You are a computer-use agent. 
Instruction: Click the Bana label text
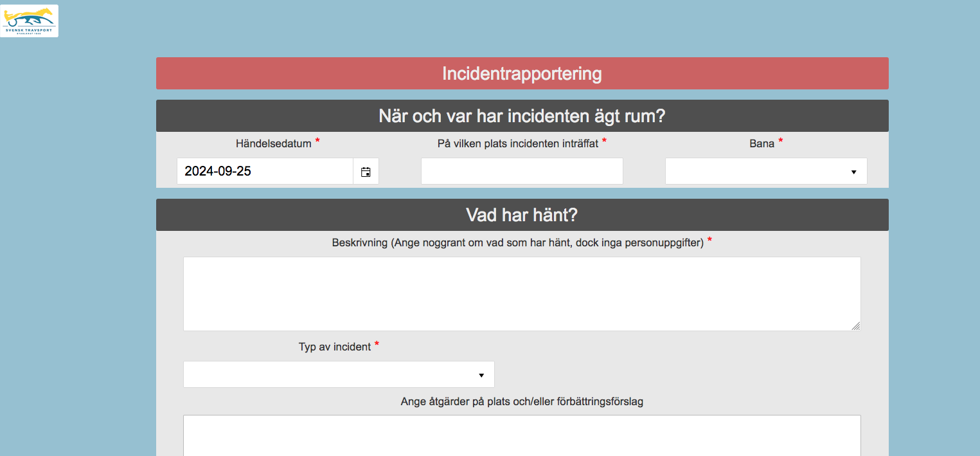(762, 143)
